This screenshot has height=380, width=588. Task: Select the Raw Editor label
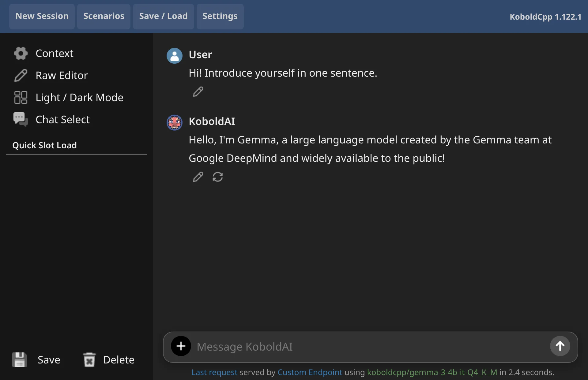coord(62,75)
